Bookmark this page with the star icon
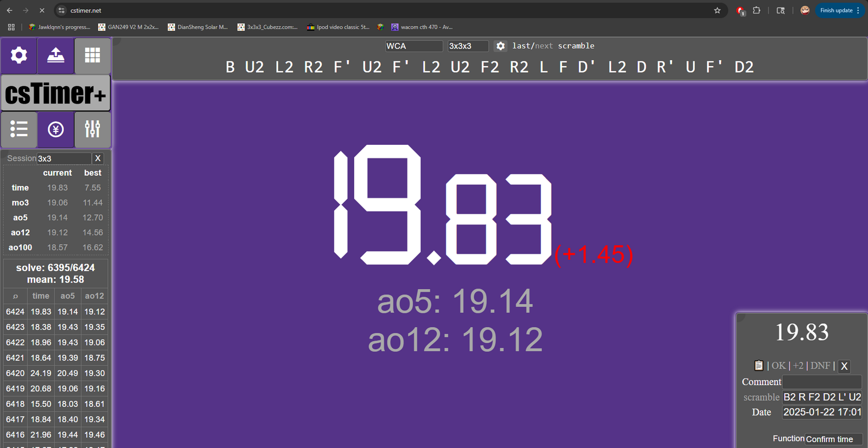The width and height of the screenshot is (868, 448). (x=717, y=10)
